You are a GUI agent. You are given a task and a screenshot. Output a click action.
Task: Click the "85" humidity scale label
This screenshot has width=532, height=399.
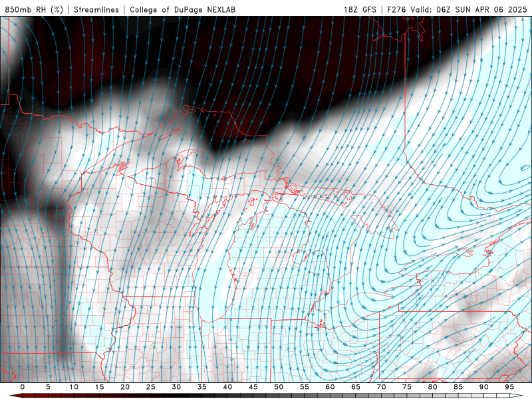click(458, 387)
